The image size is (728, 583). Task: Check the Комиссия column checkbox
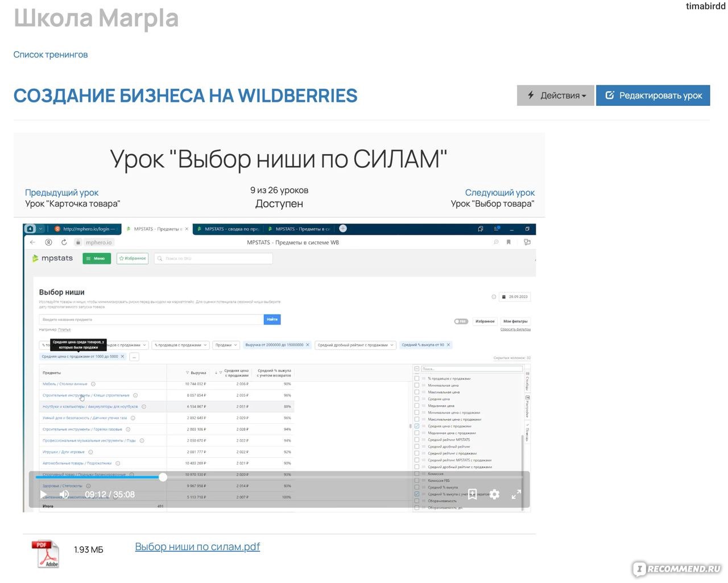[x=417, y=474]
